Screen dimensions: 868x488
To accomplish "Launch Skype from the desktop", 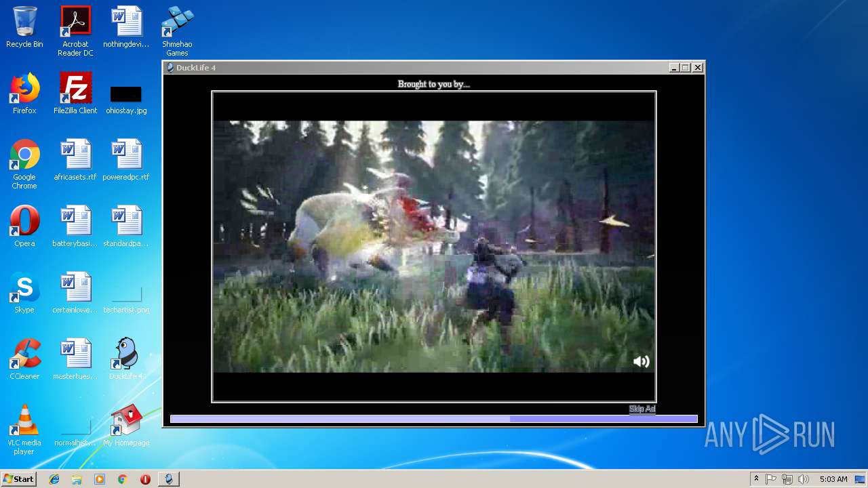I will [24, 293].
